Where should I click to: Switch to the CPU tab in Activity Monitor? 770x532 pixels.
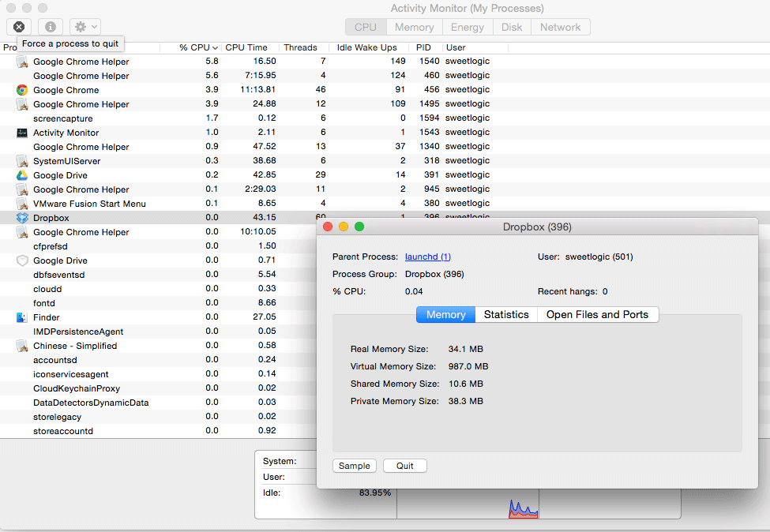coord(366,27)
